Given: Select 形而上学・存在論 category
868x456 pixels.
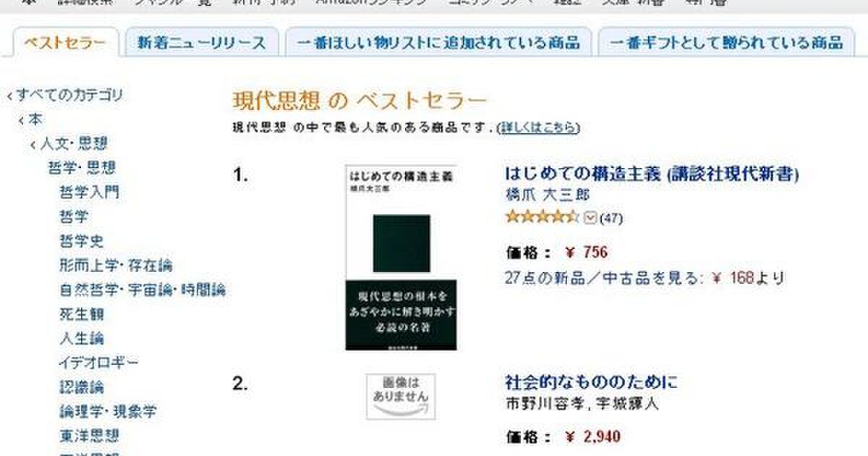Looking at the screenshot, I should click(x=116, y=266).
